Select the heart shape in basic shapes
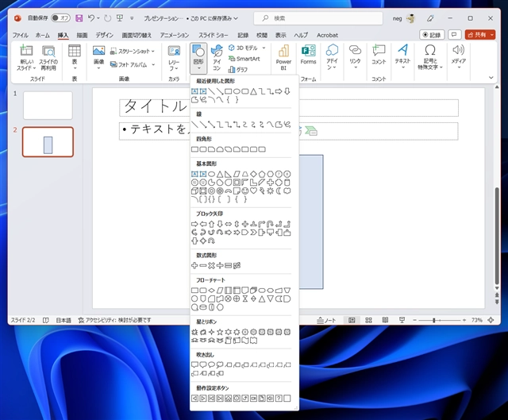Viewport: 508px width, 420px height. point(253,191)
